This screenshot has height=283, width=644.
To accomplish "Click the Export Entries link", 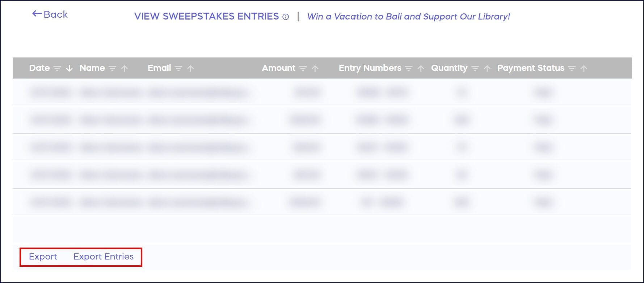I will [104, 257].
